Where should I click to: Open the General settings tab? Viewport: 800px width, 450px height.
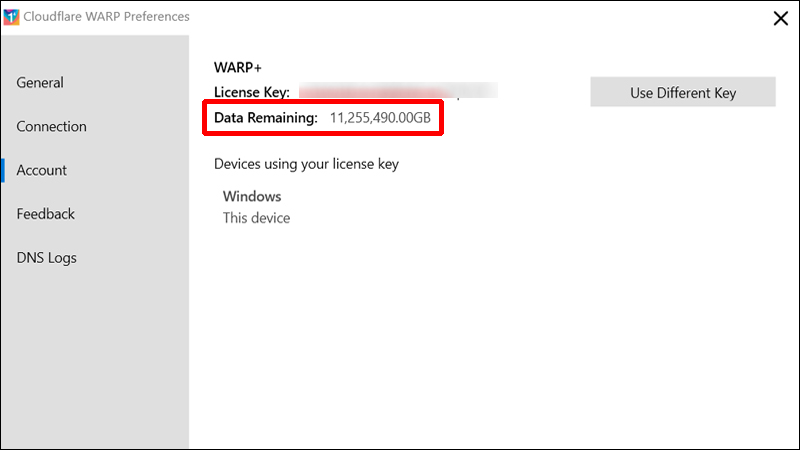[40, 83]
